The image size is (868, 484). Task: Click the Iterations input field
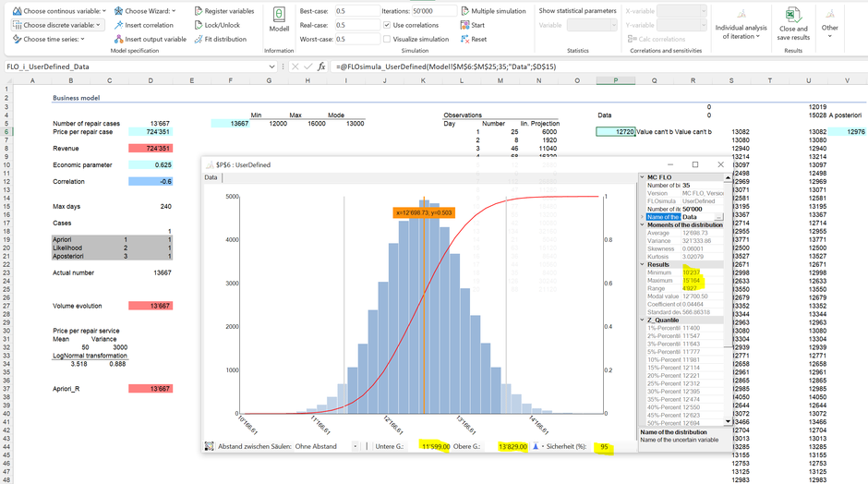[x=434, y=10]
